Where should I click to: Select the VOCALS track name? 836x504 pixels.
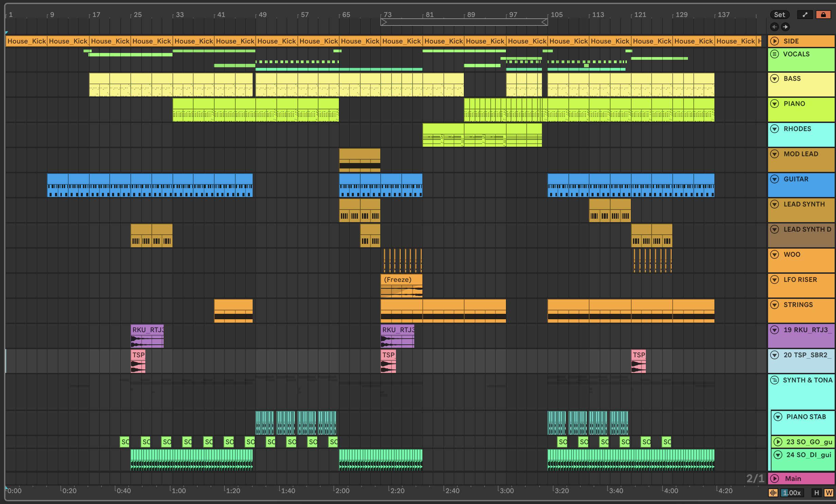tap(796, 54)
